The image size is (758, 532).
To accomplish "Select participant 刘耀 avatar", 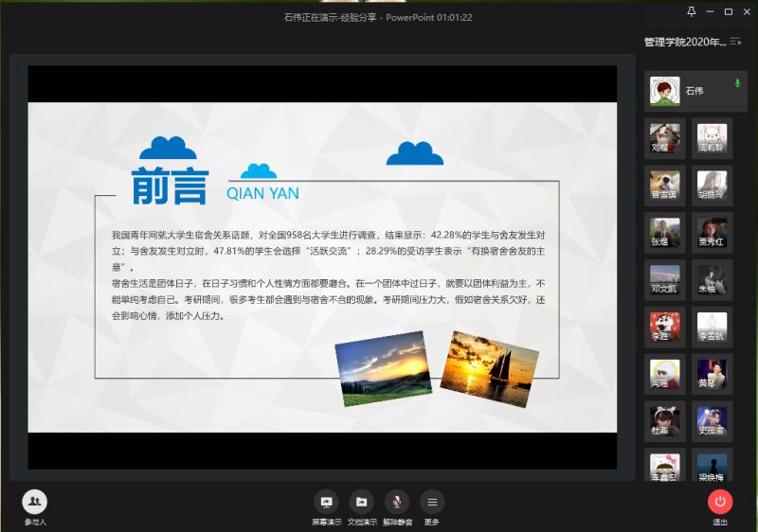I will click(664, 136).
